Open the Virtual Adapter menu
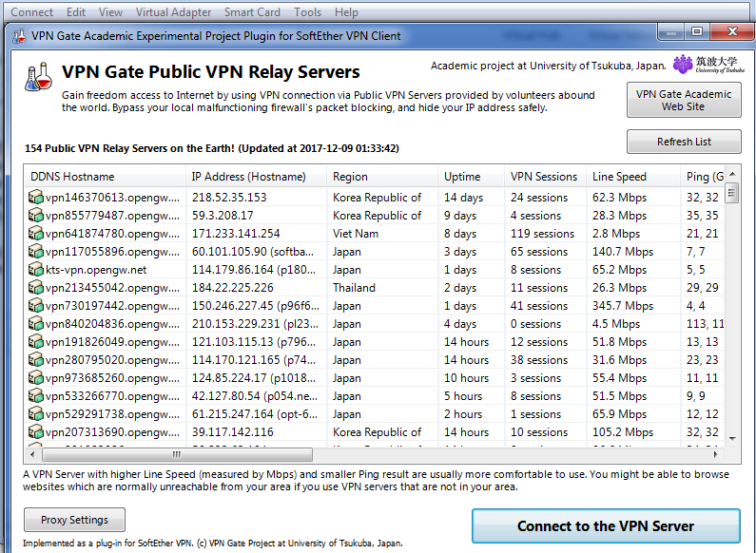 173,12
